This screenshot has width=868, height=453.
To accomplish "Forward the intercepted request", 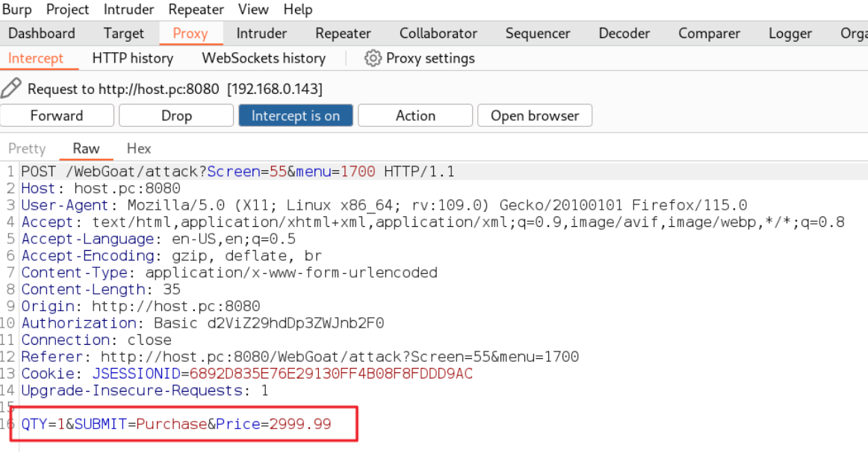I will [57, 116].
